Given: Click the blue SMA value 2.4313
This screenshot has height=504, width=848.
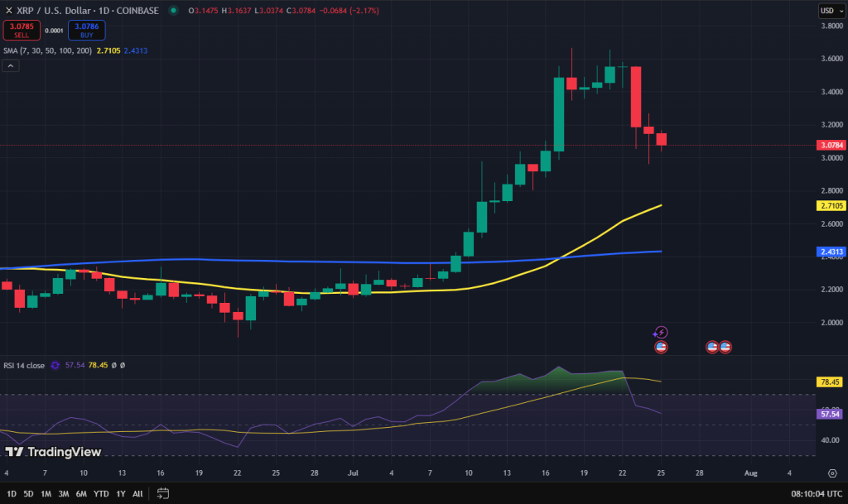Looking at the screenshot, I should point(136,50).
